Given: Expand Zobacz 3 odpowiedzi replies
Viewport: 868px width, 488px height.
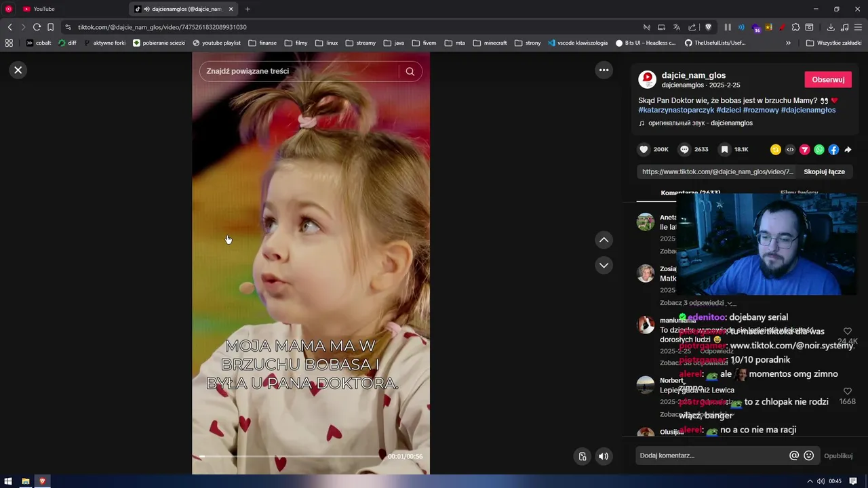Looking at the screenshot, I should tap(696, 303).
